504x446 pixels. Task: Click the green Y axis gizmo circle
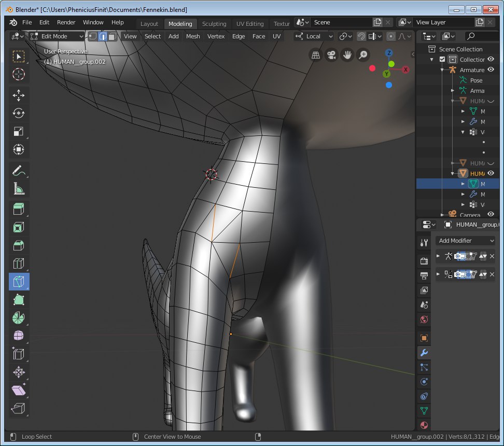click(x=386, y=74)
